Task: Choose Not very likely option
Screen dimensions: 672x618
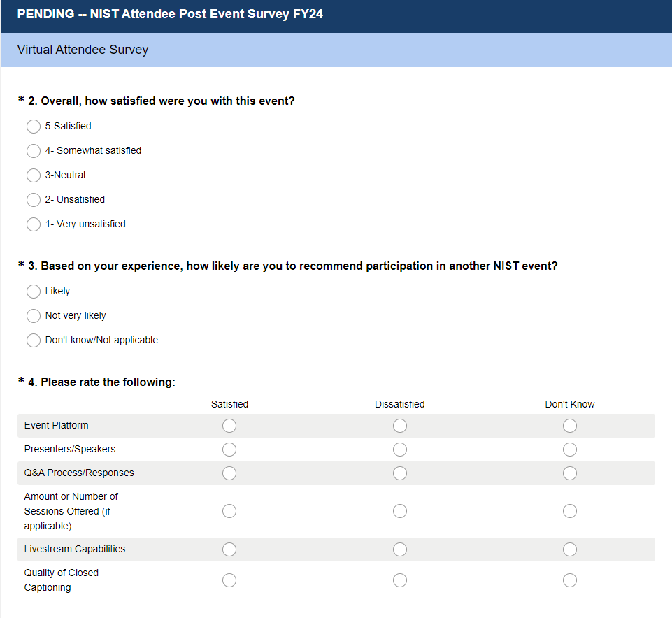Action: (34, 316)
